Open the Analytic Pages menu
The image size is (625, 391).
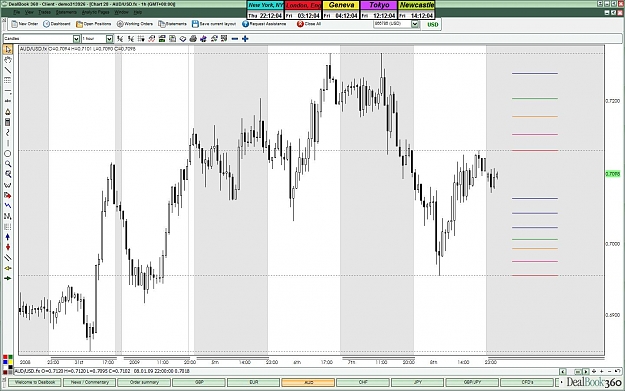[x=95, y=12]
